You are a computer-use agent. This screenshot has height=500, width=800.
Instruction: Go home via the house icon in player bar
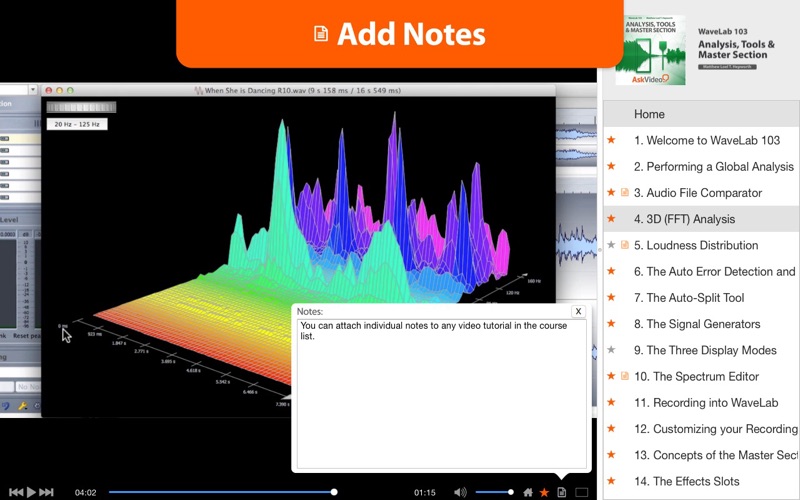coord(528,492)
